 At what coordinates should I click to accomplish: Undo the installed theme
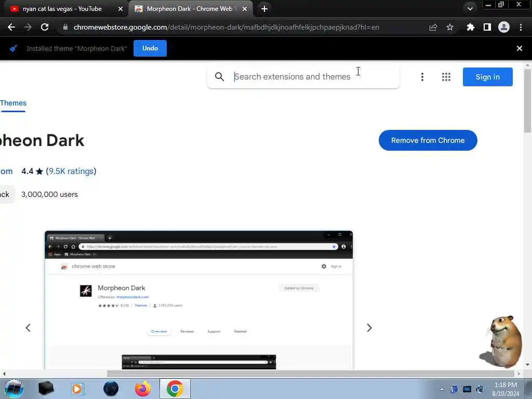click(150, 48)
